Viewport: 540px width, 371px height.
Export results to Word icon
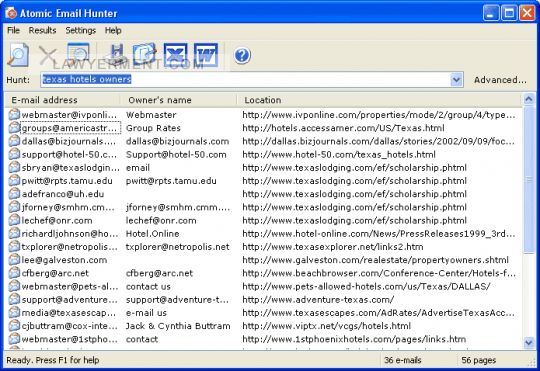[x=206, y=55]
